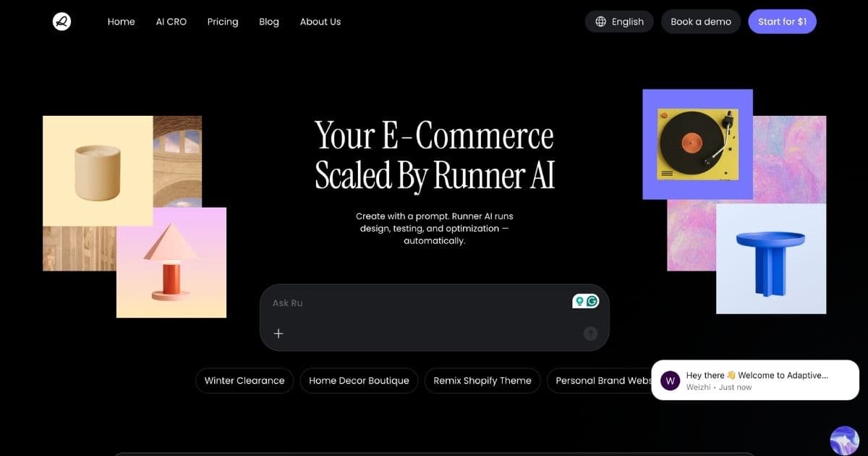868x456 pixels.
Task: Go to the About Us page
Action: 320,22
